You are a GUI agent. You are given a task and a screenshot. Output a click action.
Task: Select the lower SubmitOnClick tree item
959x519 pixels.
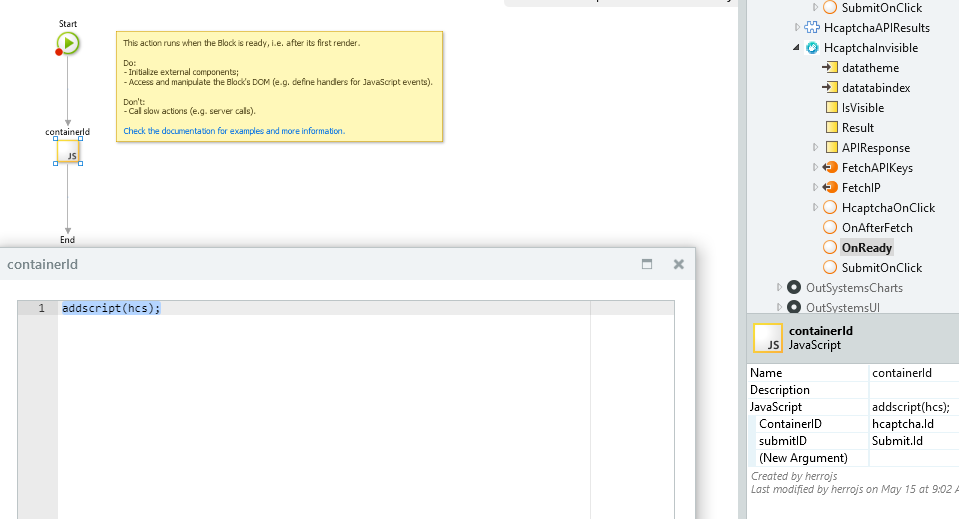pos(881,268)
